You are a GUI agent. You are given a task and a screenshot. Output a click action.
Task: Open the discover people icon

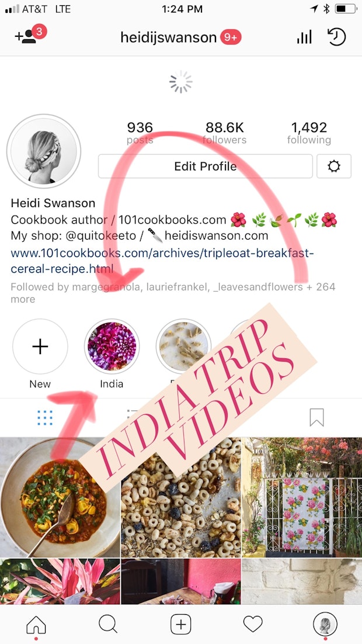(30, 35)
